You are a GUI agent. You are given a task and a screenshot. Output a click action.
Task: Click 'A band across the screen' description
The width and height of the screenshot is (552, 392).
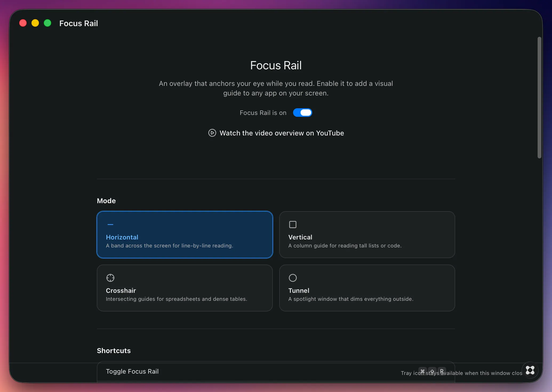point(170,246)
